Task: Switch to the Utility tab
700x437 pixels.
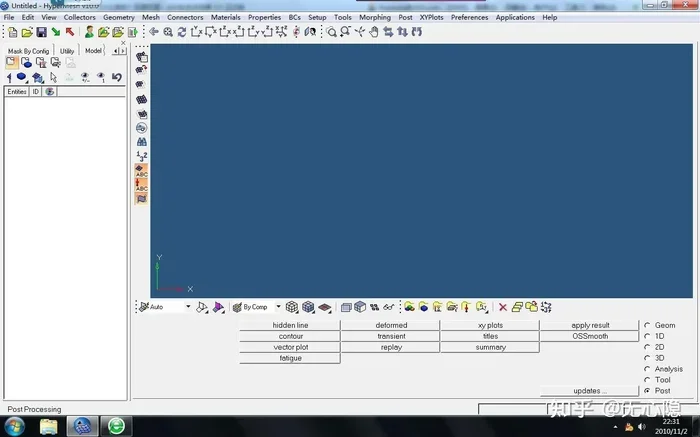Action: pyautogui.click(x=67, y=51)
